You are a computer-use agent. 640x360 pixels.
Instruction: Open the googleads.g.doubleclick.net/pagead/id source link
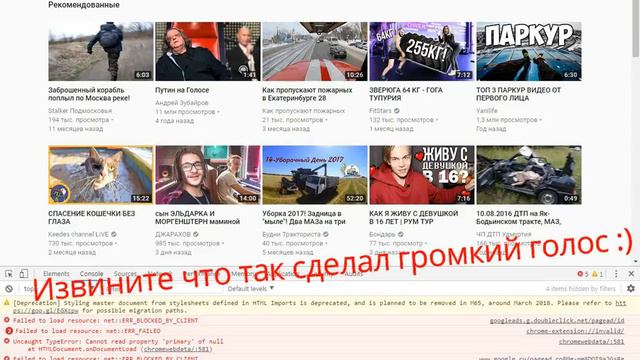(x=557, y=321)
